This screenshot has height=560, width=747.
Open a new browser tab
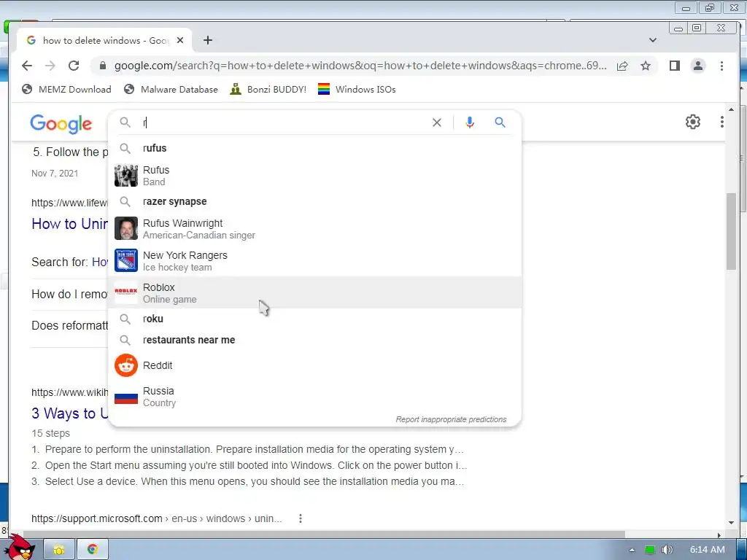[x=208, y=41]
